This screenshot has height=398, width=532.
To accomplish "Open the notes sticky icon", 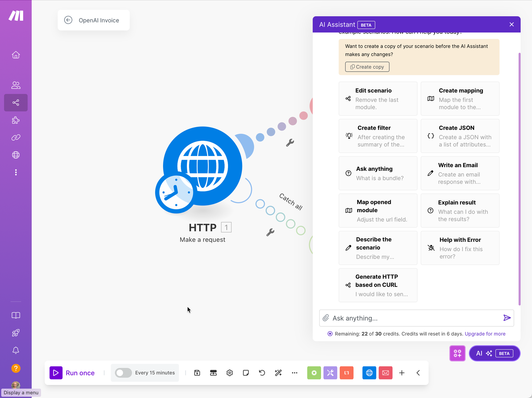I will (x=246, y=373).
